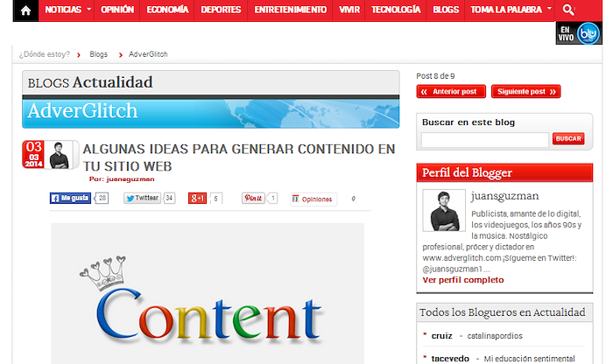Viewport: 613px width, 364px height.
Task: Click the Blogs Actualidad heading
Action: [x=90, y=82]
